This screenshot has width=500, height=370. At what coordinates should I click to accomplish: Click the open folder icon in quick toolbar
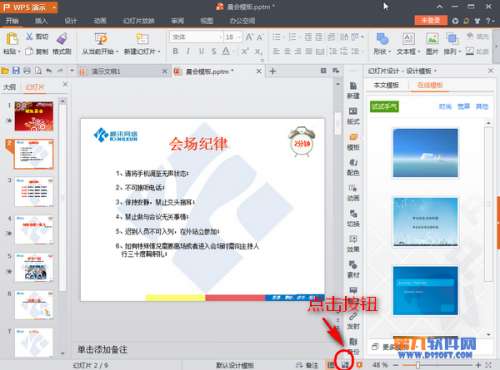coord(5,71)
